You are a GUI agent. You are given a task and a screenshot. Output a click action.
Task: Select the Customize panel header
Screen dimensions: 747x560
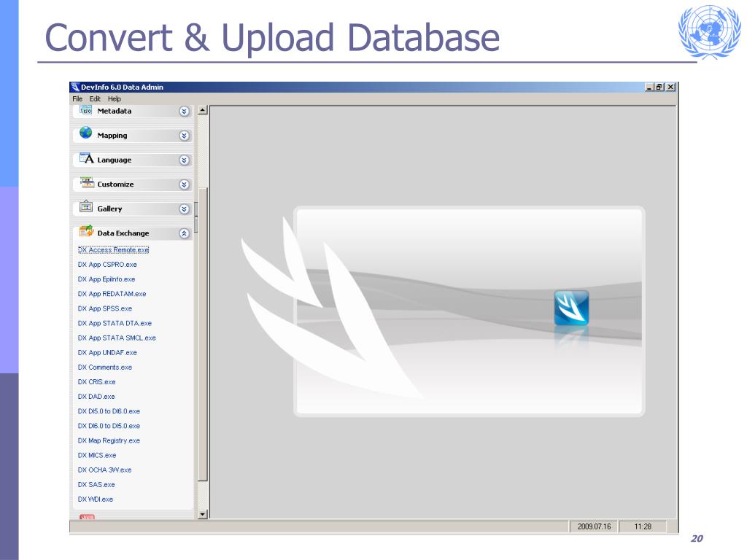click(133, 184)
